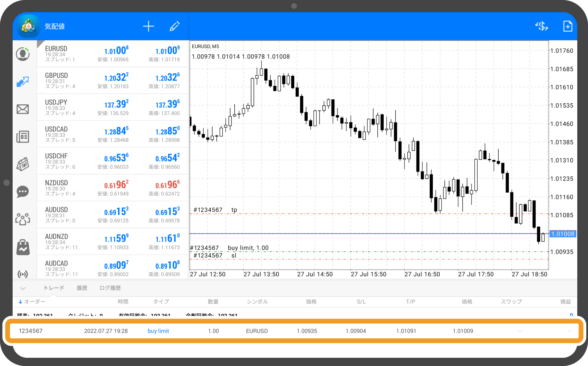The width and height of the screenshot is (588, 366).
Task: Click the chart OHLC values line
Action: (241, 57)
